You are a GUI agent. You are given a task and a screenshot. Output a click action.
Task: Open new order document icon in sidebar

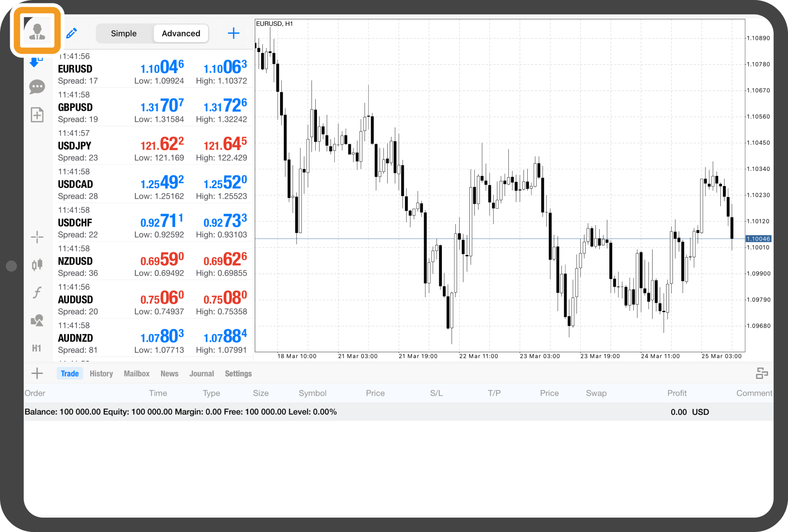pos(37,115)
